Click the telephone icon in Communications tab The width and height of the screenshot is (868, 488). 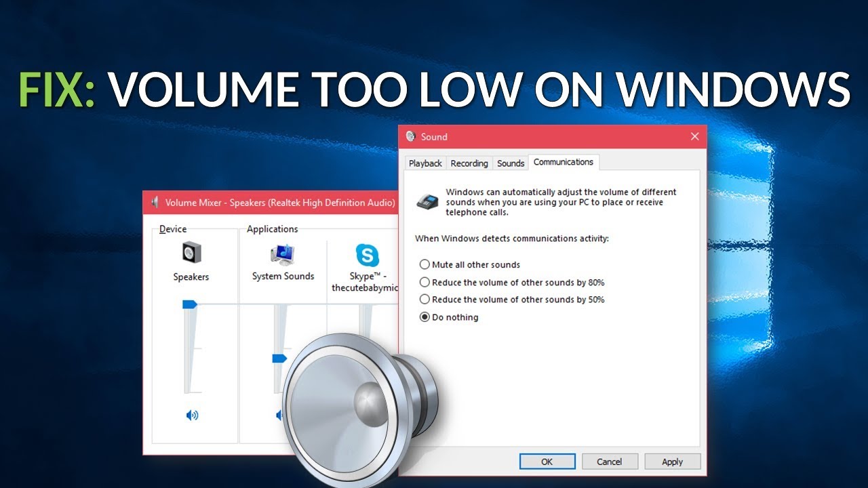(x=427, y=201)
